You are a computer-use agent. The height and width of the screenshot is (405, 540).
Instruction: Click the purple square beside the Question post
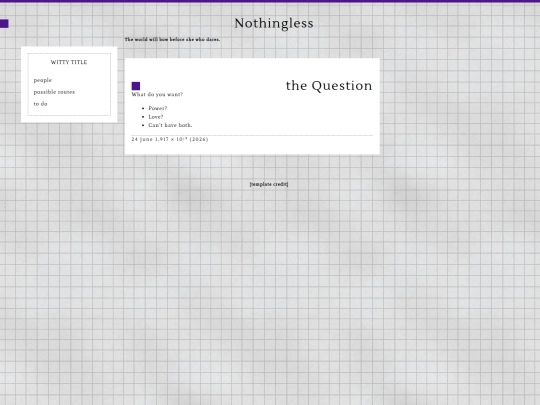136,86
